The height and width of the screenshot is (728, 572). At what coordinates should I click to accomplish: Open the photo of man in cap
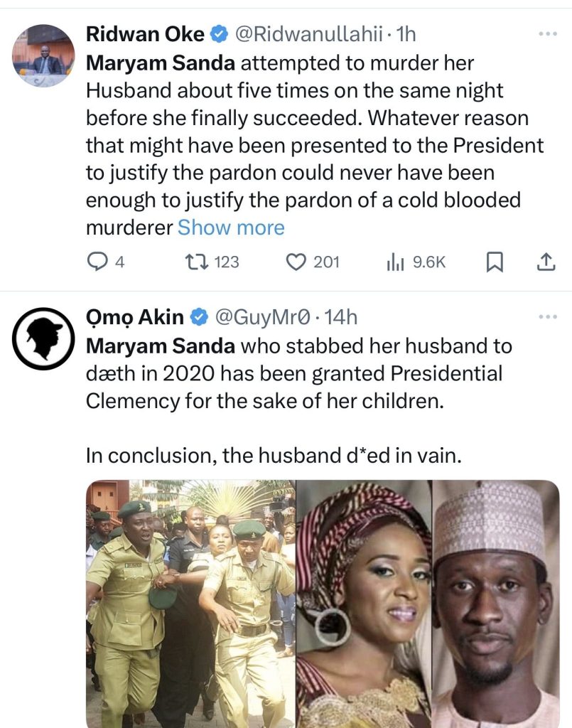tap(495, 604)
